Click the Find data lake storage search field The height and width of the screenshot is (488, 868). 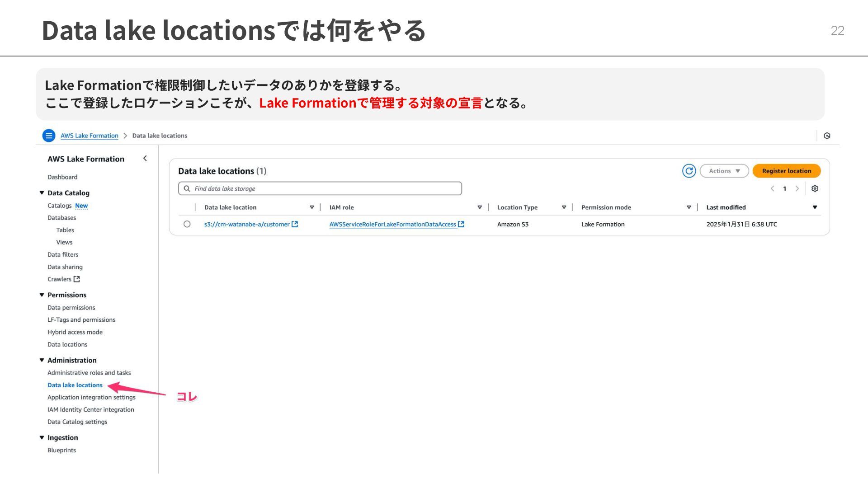[320, 188]
